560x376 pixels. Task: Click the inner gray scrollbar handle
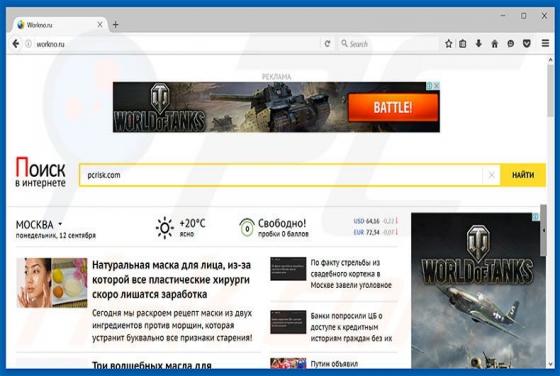coord(543,230)
